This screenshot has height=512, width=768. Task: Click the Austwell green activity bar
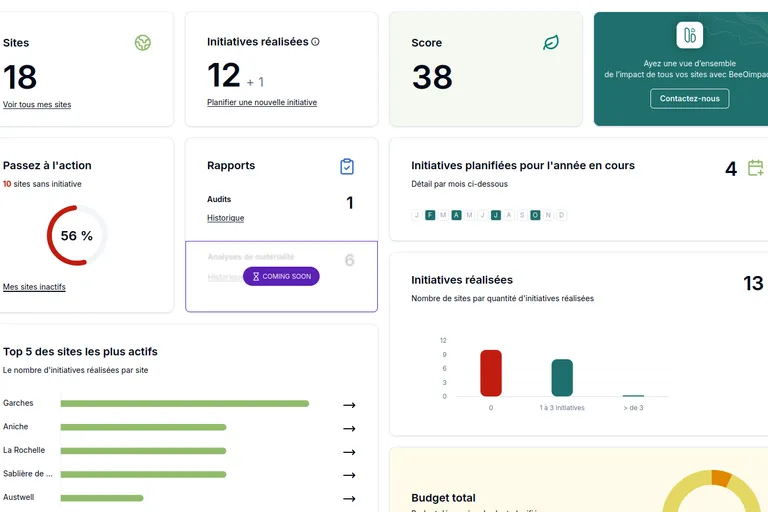click(102, 498)
